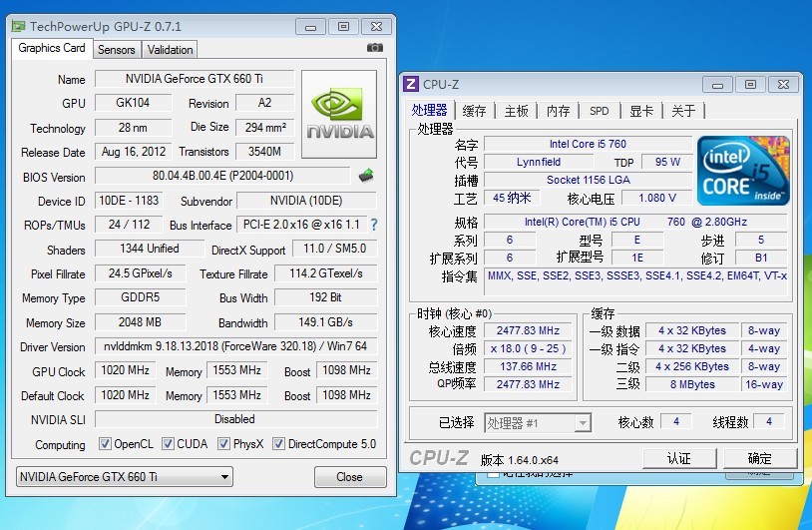The image size is (812, 530).
Task: Open the 处理器 #1 selection dropdown in CPU-Z
Action: 538,423
